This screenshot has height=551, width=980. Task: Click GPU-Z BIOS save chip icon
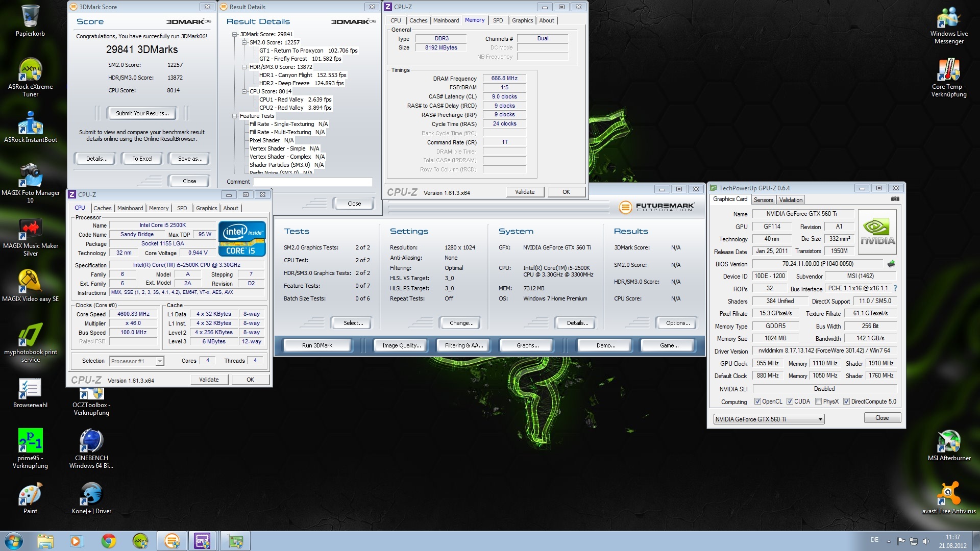pos(891,264)
